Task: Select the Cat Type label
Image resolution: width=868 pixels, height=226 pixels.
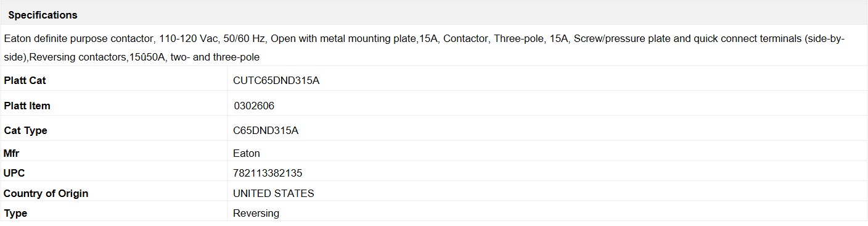Action: (x=25, y=131)
